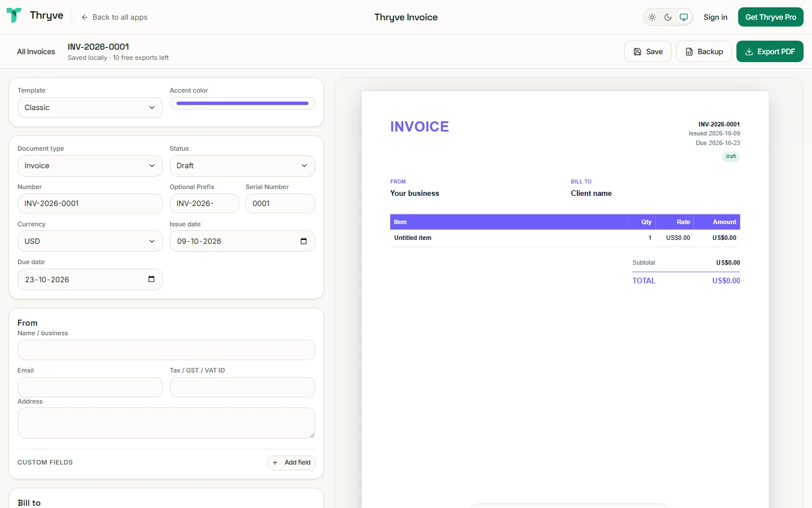Open the Status dropdown
The image size is (812, 508).
coord(242,166)
